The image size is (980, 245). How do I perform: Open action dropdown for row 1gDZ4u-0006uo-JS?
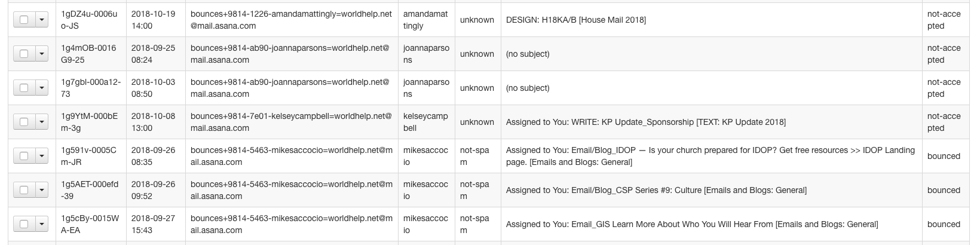pyautogui.click(x=41, y=20)
